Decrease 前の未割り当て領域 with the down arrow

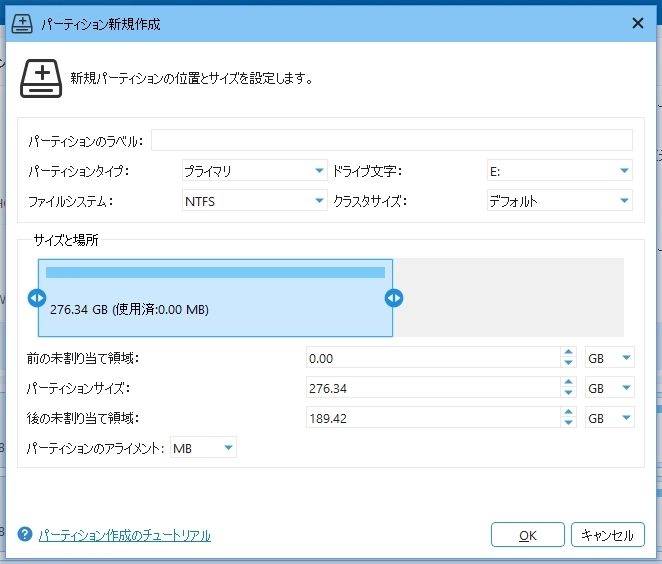569,363
